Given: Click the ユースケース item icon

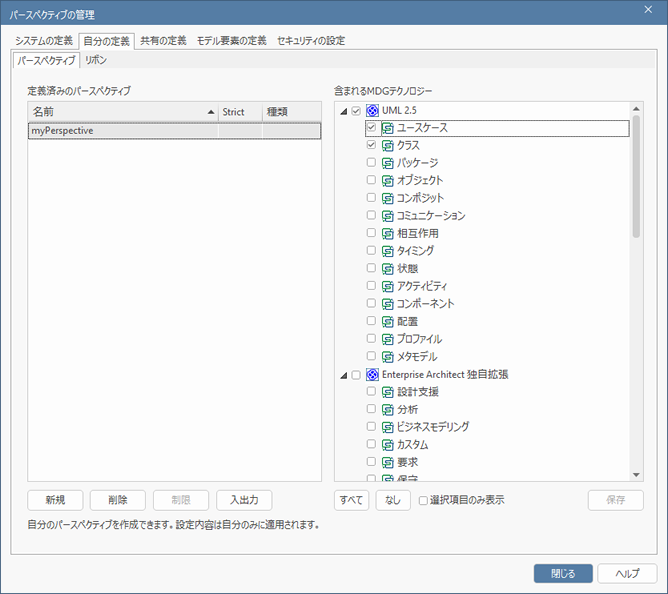Looking at the screenshot, I should (x=388, y=128).
